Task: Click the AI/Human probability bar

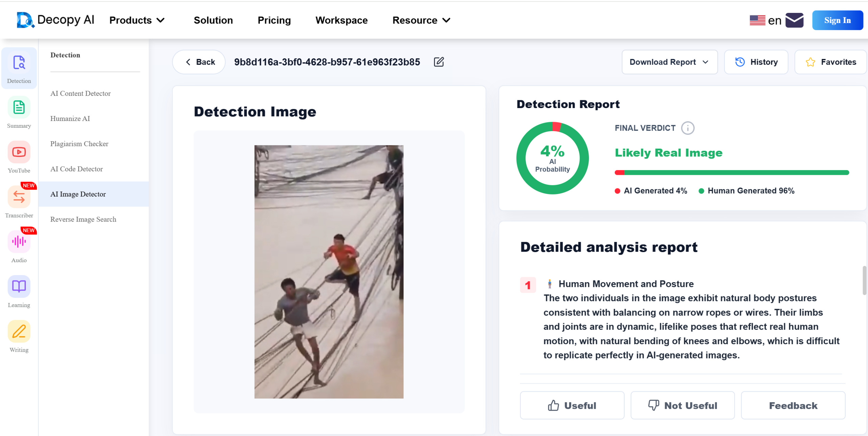Action: point(732,173)
